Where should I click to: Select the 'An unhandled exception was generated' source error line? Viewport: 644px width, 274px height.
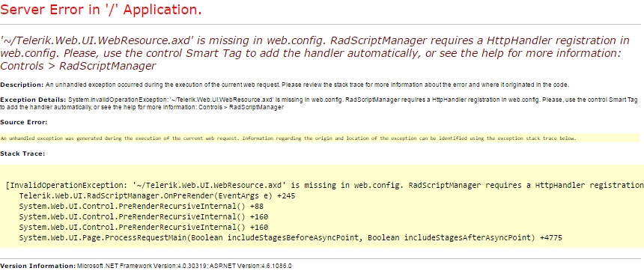[288, 138]
